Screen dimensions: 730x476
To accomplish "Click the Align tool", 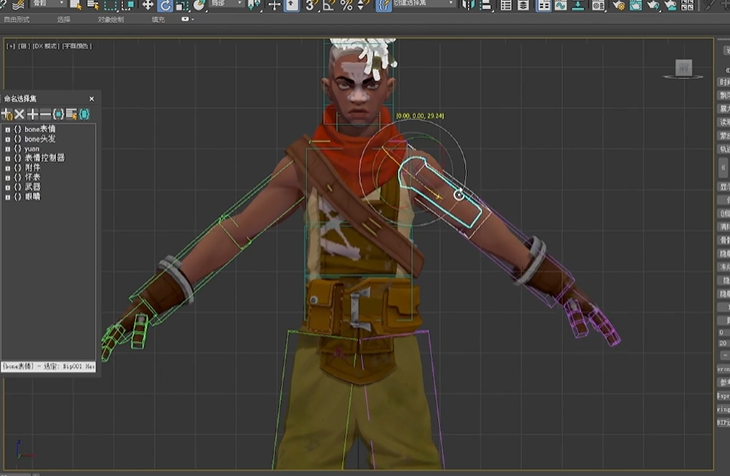I will 486,5.
